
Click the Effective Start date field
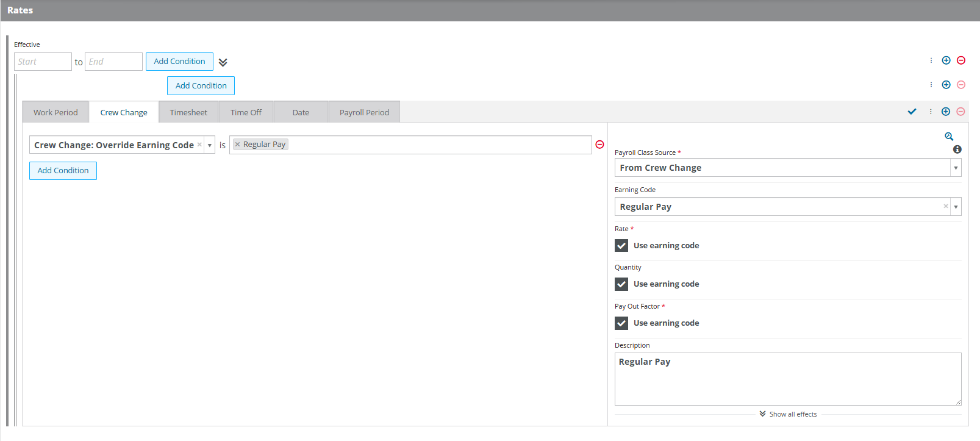click(43, 62)
